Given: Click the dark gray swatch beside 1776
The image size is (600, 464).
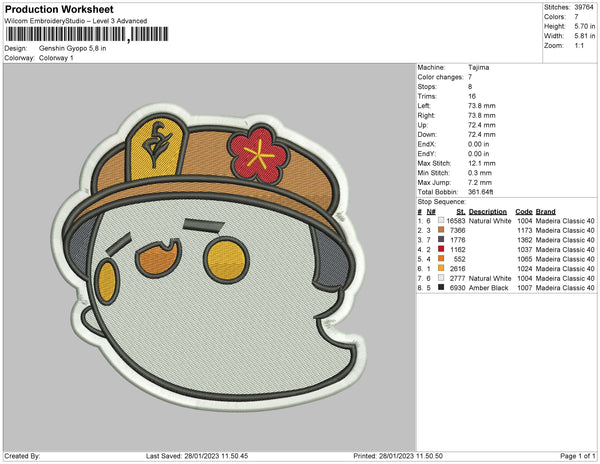Looking at the screenshot, I should [x=441, y=240].
